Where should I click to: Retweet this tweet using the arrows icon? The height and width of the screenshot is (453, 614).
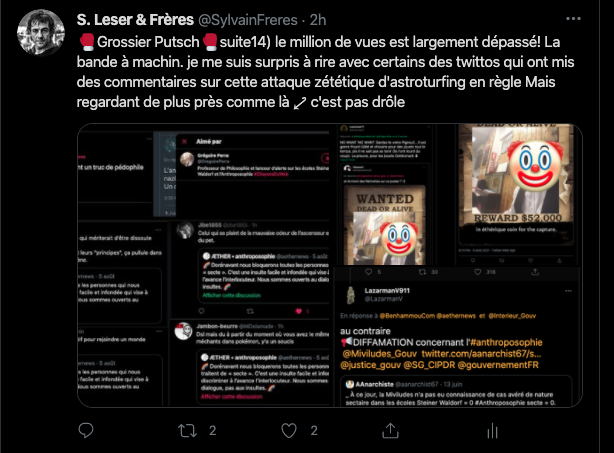click(188, 431)
